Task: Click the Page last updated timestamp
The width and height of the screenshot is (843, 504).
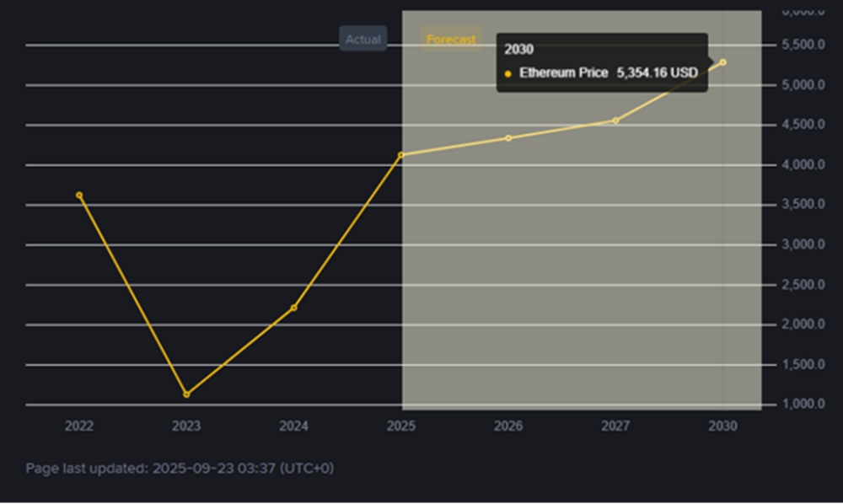Action: [180, 468]
